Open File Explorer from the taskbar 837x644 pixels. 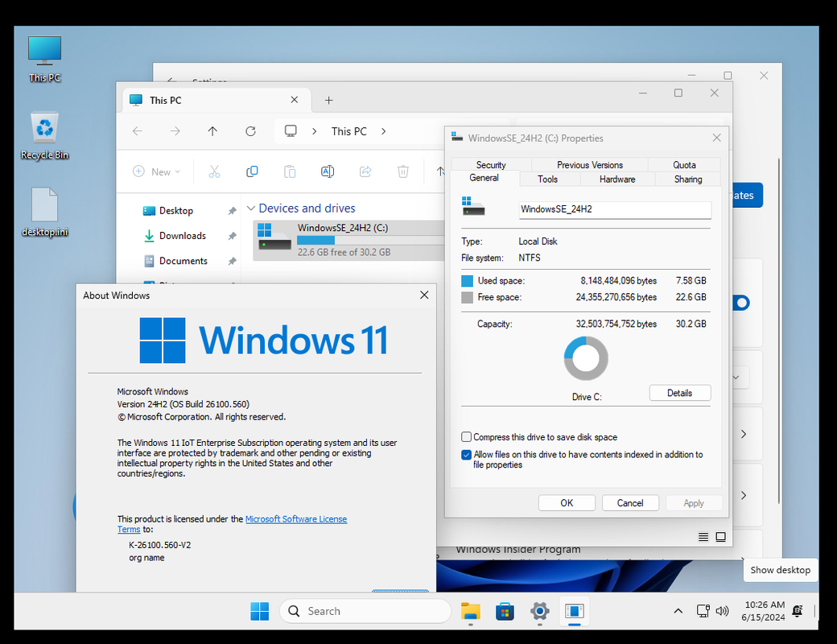pyautogui.click(x=470, y=611)
